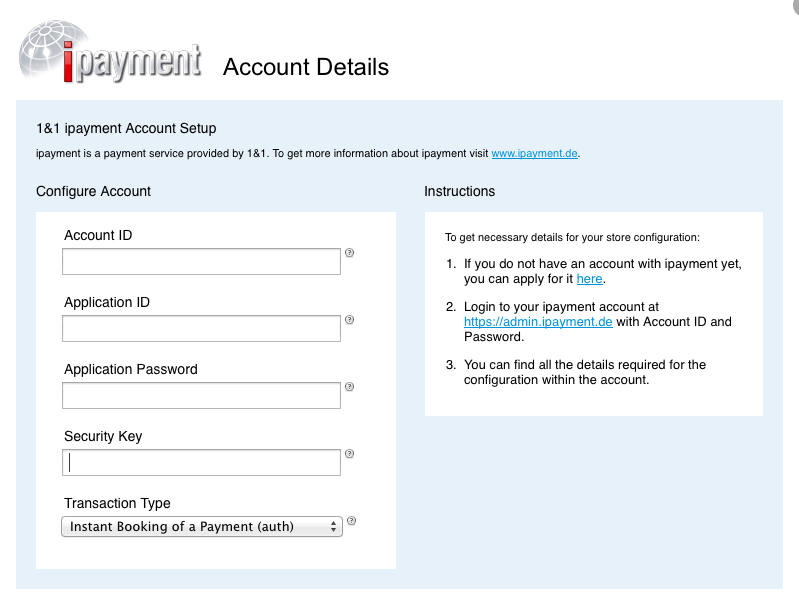Click the Account Details page title

(306, 67)
